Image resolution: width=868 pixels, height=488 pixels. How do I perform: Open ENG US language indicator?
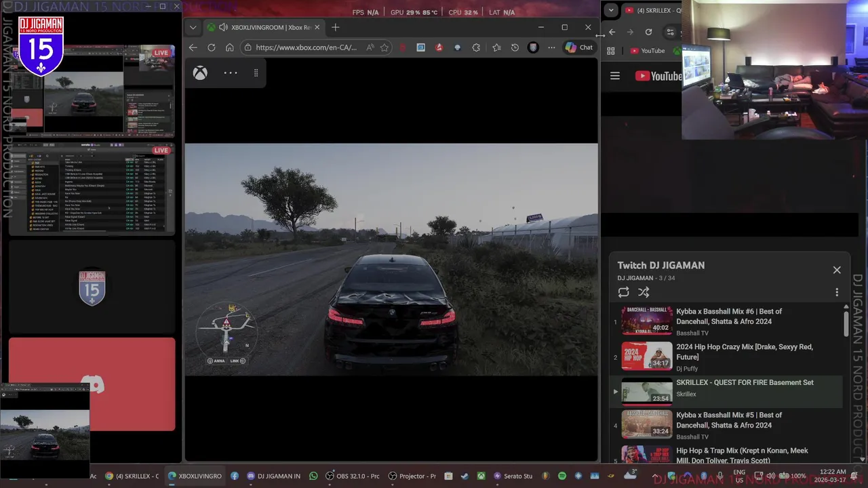(739, 476)
